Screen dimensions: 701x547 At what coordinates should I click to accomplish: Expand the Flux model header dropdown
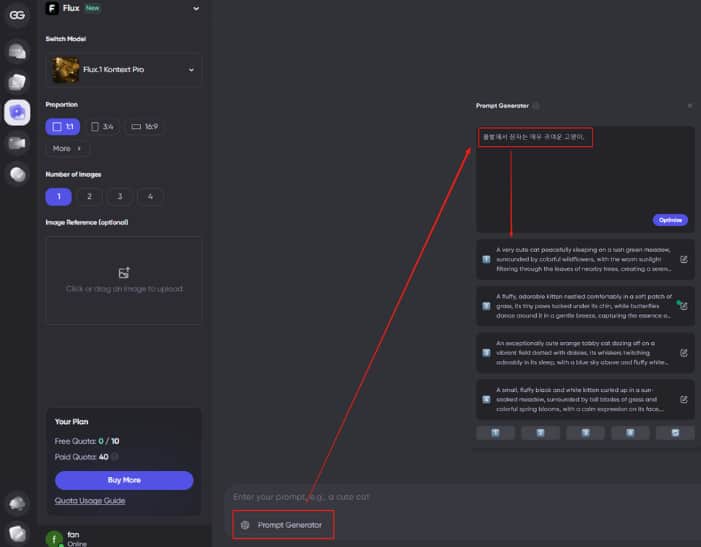[196, 8]
